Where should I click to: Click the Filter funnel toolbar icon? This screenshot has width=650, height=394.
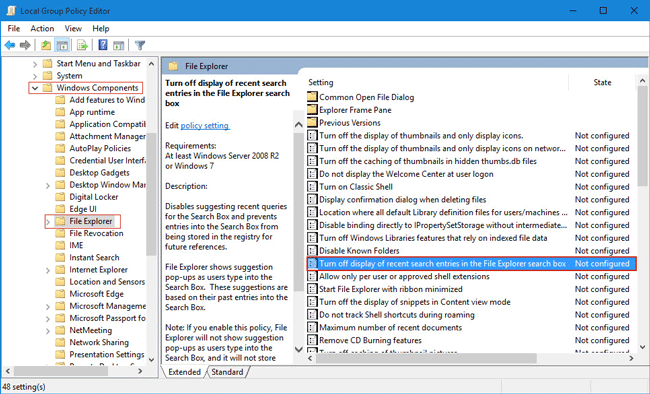click(140, 45)
